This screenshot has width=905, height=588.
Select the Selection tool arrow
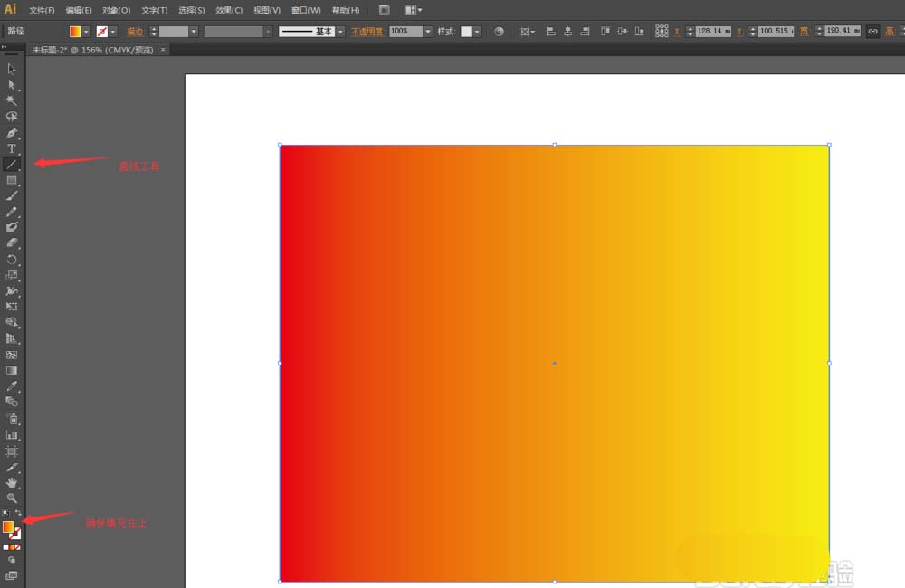[x=12, y=70]
